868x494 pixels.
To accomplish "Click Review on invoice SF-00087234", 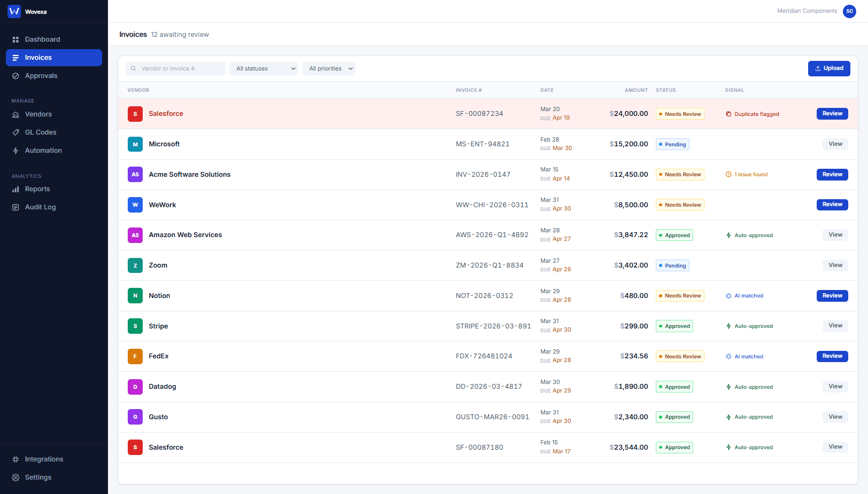I will click(832, 113).
